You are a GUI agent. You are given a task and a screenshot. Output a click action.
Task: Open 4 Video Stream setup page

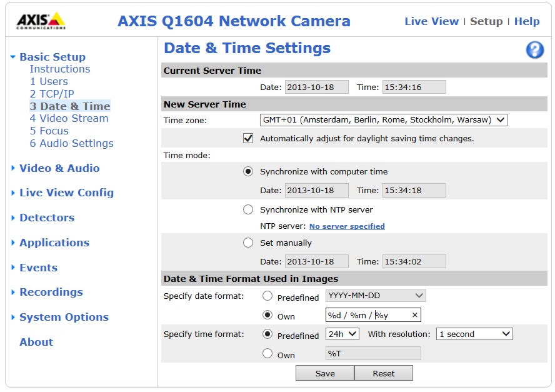[x=69, y=118]
